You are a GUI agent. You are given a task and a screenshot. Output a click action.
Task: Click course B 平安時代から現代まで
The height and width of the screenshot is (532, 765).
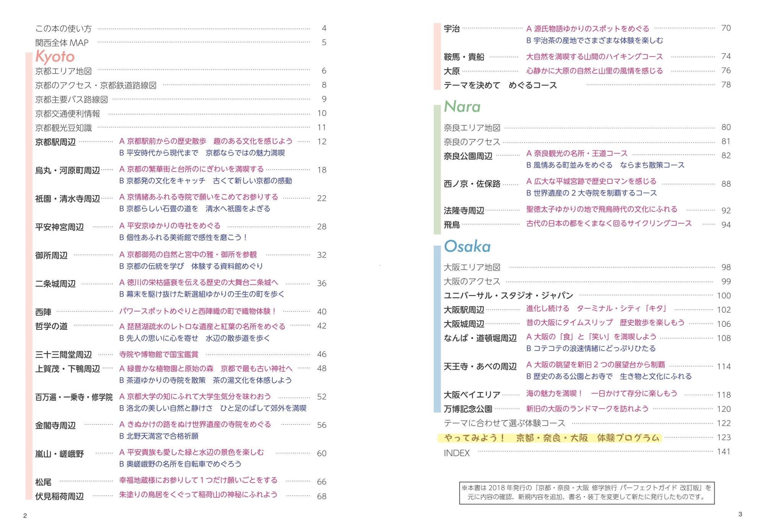(x=202, y=153)
